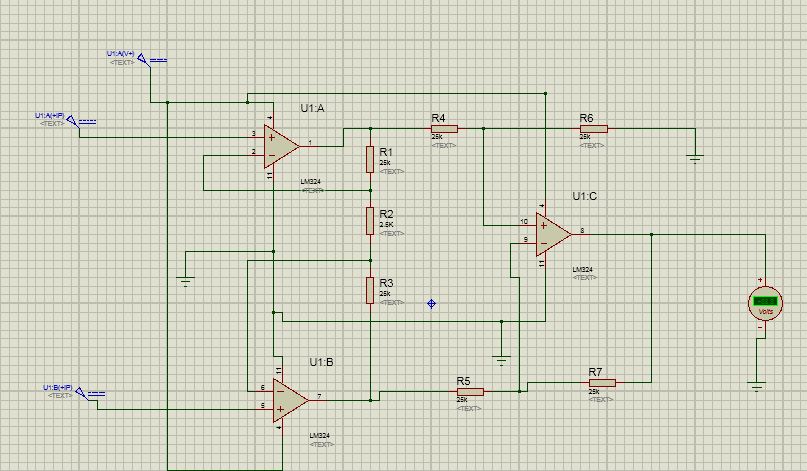Select resistor R2 2.5K component

[x=370, y=221]
